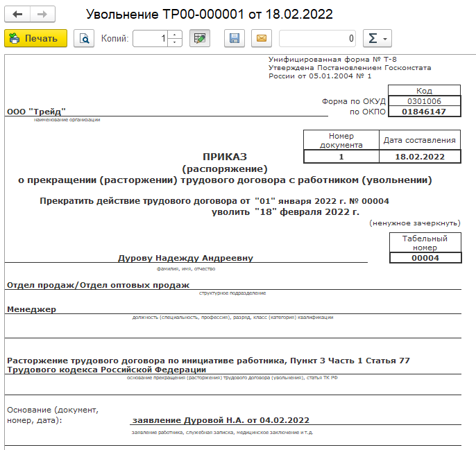The image size is (476, 450).
Task: Select the document number cell 1
Action: pos(341,157)
